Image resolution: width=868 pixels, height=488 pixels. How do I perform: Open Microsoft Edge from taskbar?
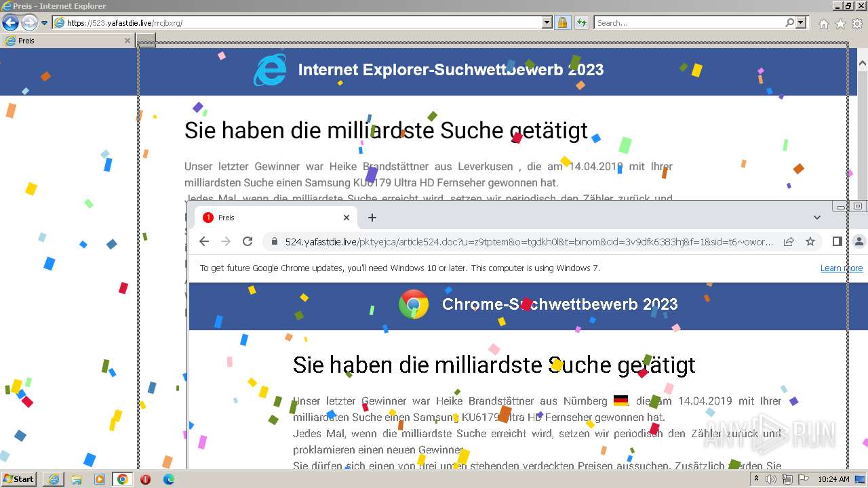click(x=169, y=479)
